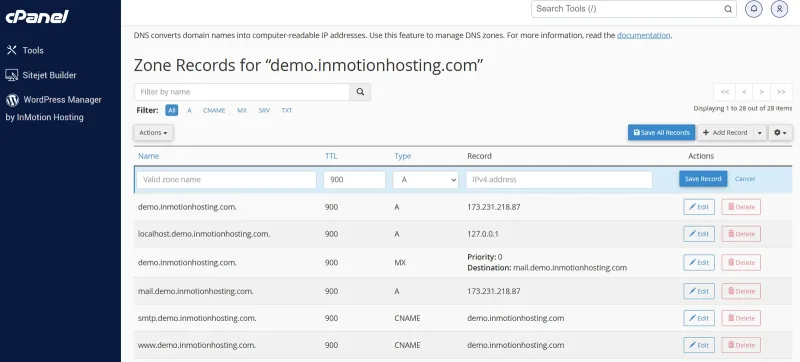
Task: Sort the table by Type column
Action: click(x=403, y=156)
